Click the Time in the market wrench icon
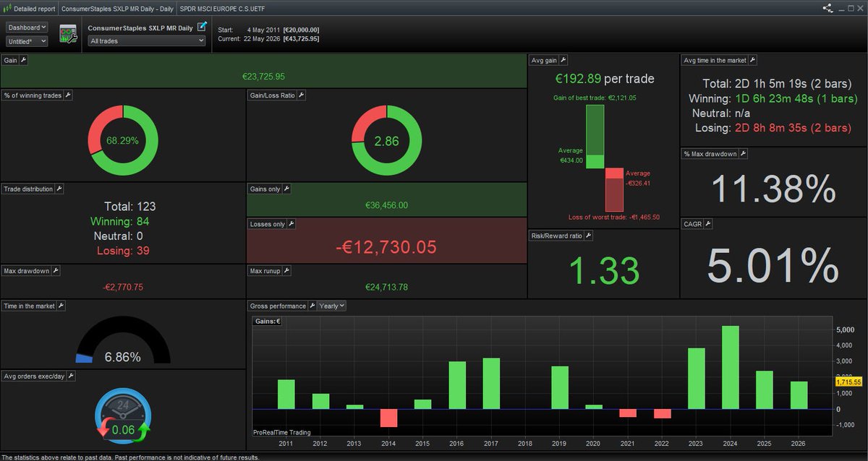 click(61, 306)
